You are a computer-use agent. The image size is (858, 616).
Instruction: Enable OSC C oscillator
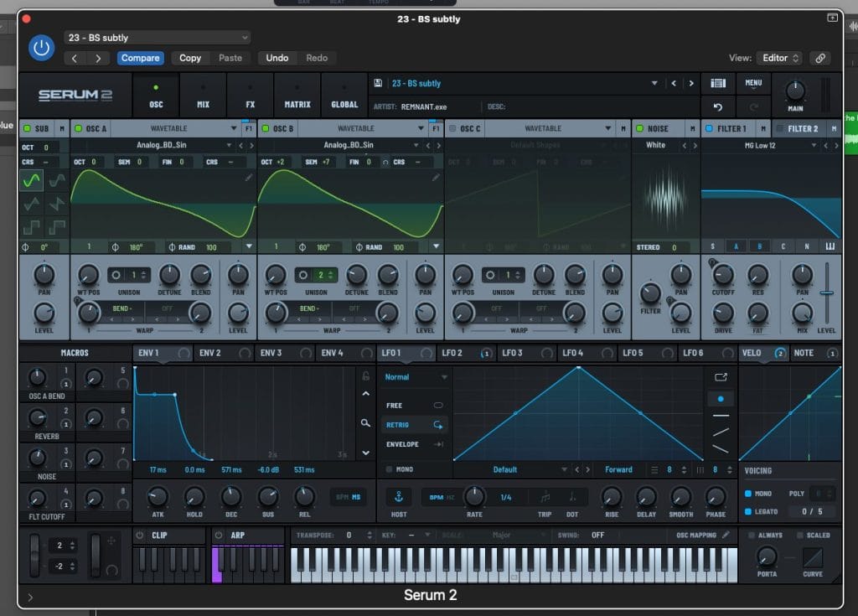click(452, 129)
